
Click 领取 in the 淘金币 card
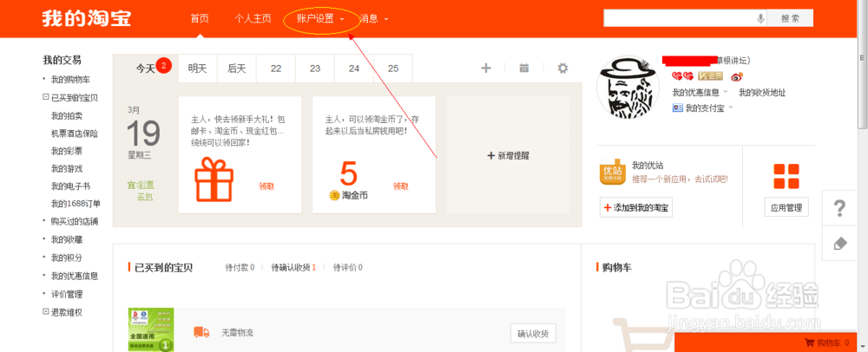pyautogui.click(x=401, y=186)
